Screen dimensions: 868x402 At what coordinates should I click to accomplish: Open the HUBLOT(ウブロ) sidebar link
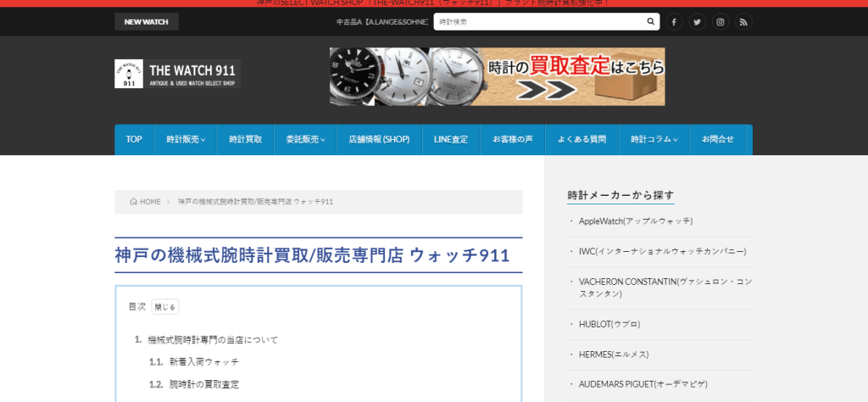pyautogui.click(x=609, y=324)
